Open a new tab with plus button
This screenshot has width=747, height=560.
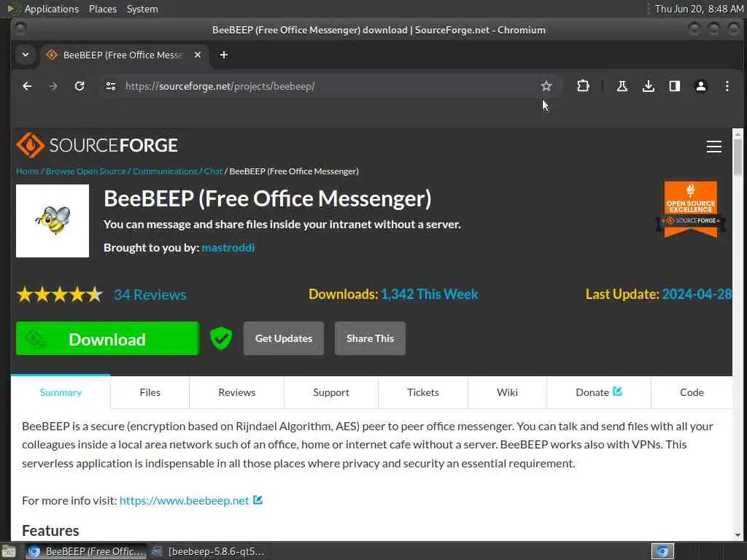[223, 55]
